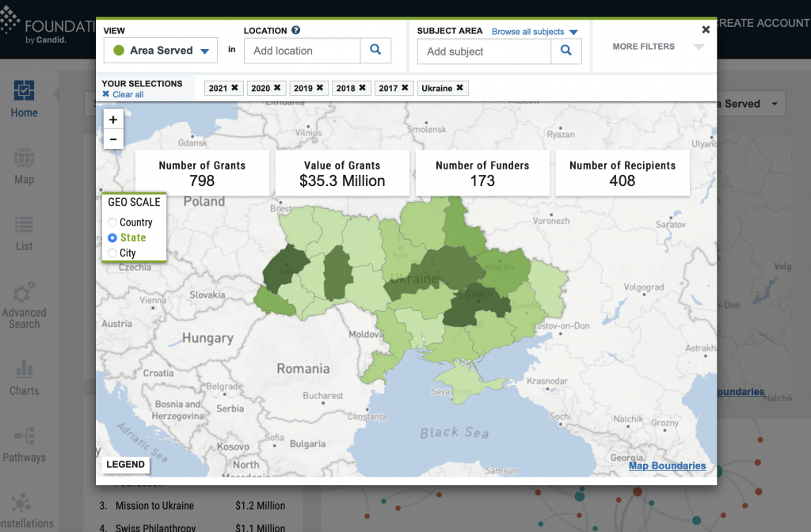Expand the Legend panel

click(x=126, y=464)
